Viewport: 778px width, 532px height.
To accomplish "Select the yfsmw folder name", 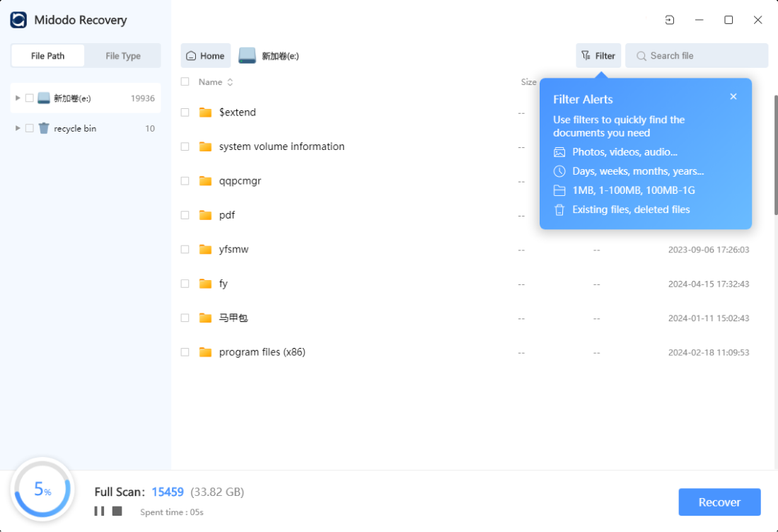I will tap(233, 250).
